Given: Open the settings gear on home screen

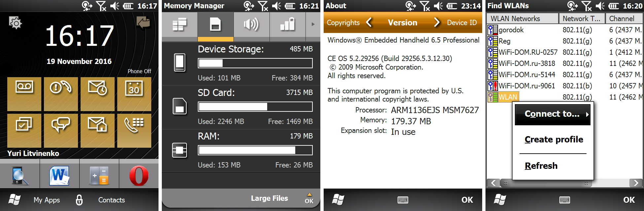Looking at the screenshot, I should pyautogui.click(x=15, y=23).
